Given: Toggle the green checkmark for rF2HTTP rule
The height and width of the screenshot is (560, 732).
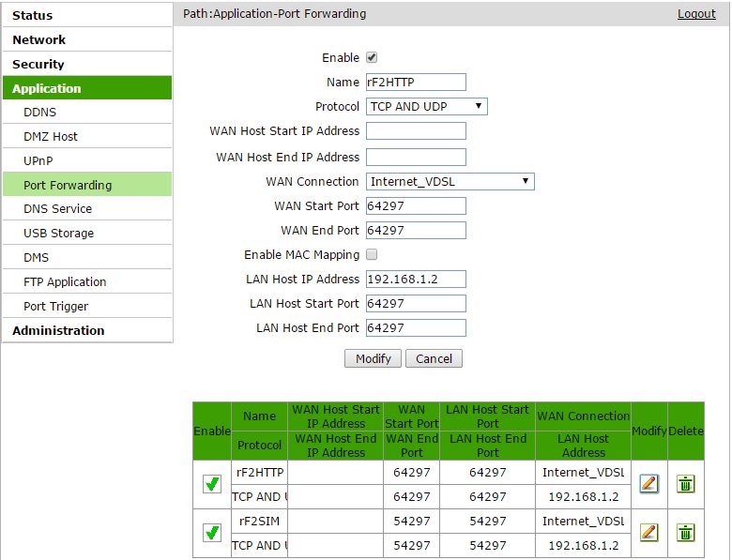Looking at the screenshot, I should pos(212,484).
